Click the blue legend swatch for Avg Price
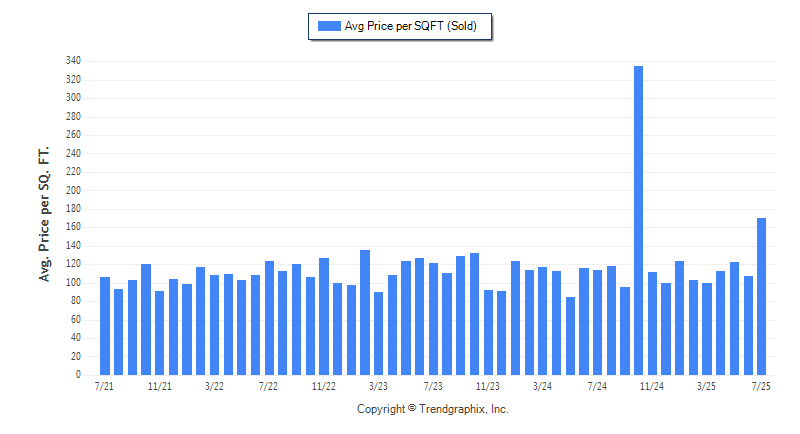Viewport: 800px width, 434px height. click(329, 26)
